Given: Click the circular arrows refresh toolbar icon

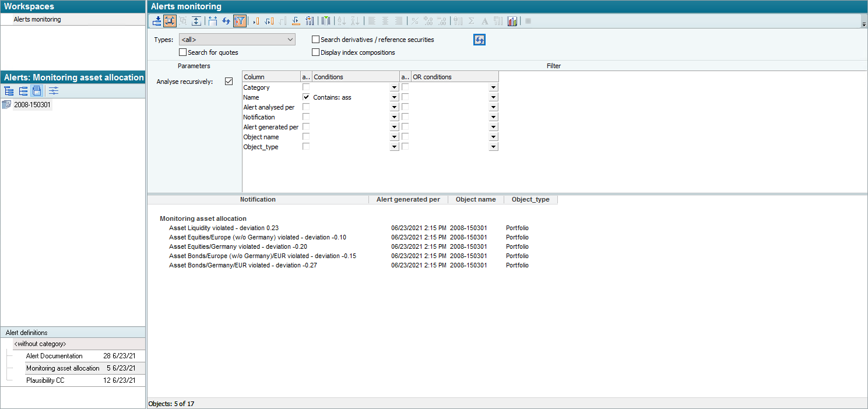Looking at the screenshot, I should pyautogui.click(x=226, y=21).
